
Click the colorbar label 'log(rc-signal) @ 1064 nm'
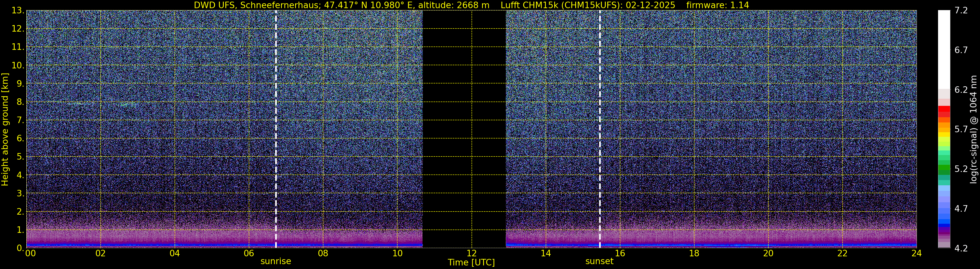[974, 129]
